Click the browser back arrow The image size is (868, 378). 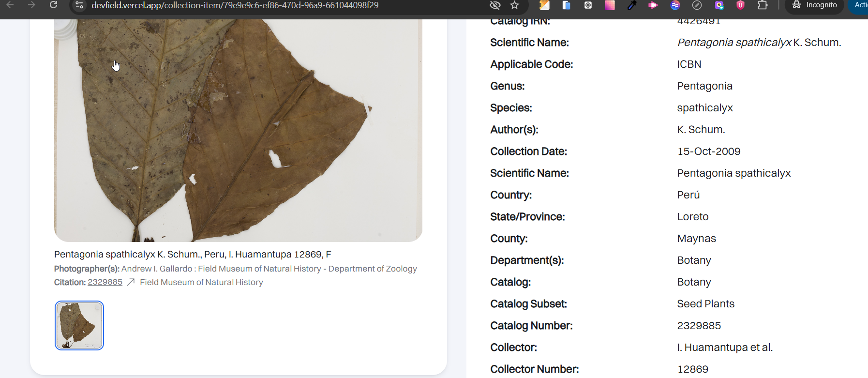(10, 5)
